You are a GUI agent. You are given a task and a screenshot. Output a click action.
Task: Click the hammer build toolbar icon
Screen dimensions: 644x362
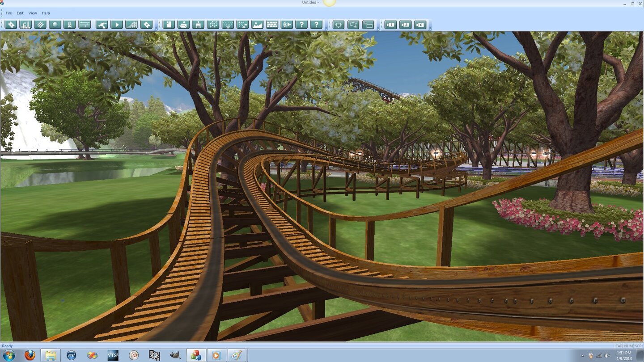pyautogui.click(x=102, y=25)
